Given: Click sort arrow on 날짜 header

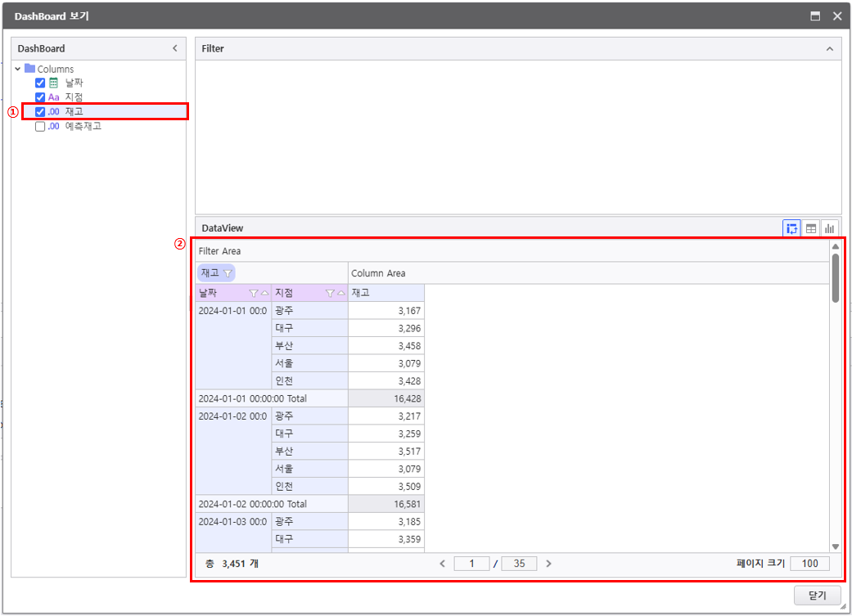Looking at the screenshot, I should (264, 293).
